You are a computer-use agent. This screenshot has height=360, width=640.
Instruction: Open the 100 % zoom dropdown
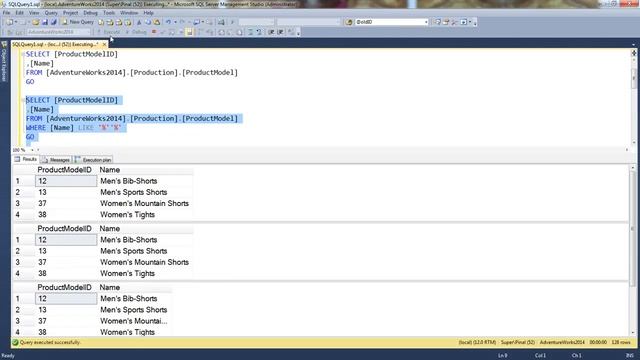tap(32, 150)
